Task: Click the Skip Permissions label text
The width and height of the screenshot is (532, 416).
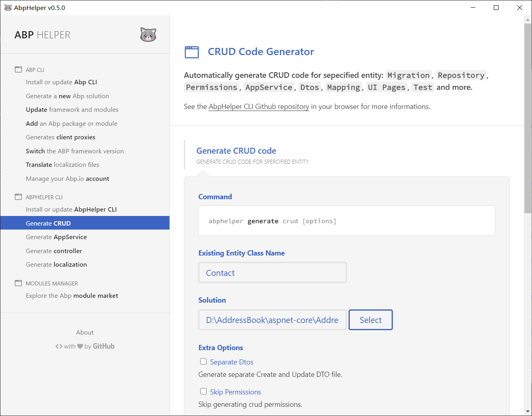Action: pos(235,392)
